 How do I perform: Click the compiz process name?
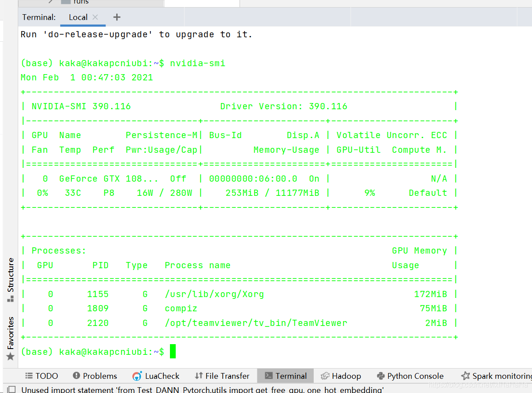[x=181, y=309]
